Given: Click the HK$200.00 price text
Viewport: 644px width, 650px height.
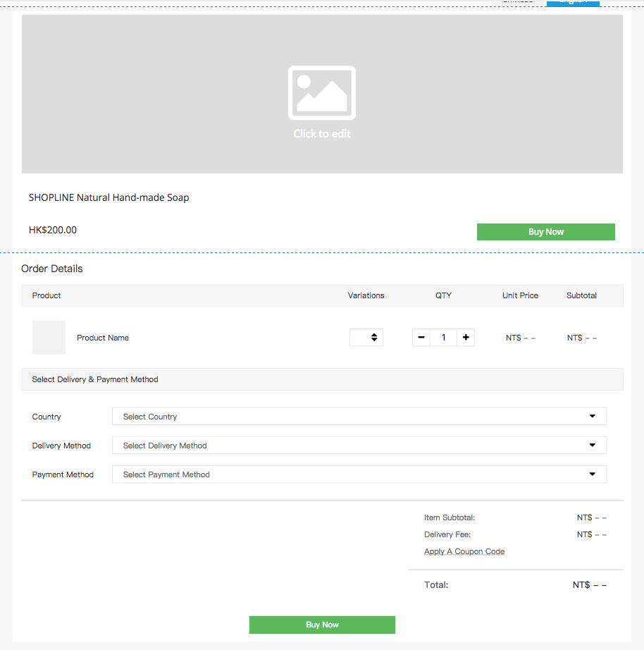Looking at the screenshot, I should 53,230.
